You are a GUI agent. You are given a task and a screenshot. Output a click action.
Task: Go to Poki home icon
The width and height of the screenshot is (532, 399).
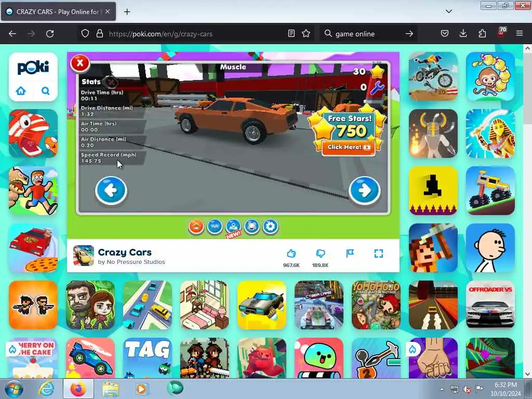coord(21,91)
